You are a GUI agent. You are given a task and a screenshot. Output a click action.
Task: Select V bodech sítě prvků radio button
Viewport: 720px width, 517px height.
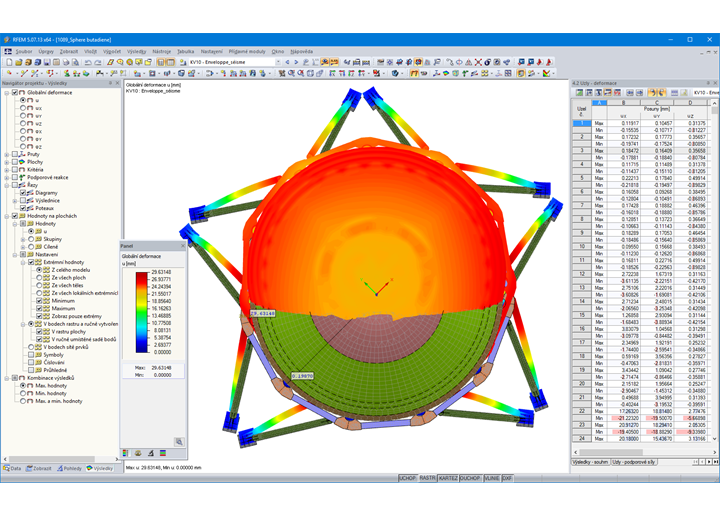[x=31, y=347]
